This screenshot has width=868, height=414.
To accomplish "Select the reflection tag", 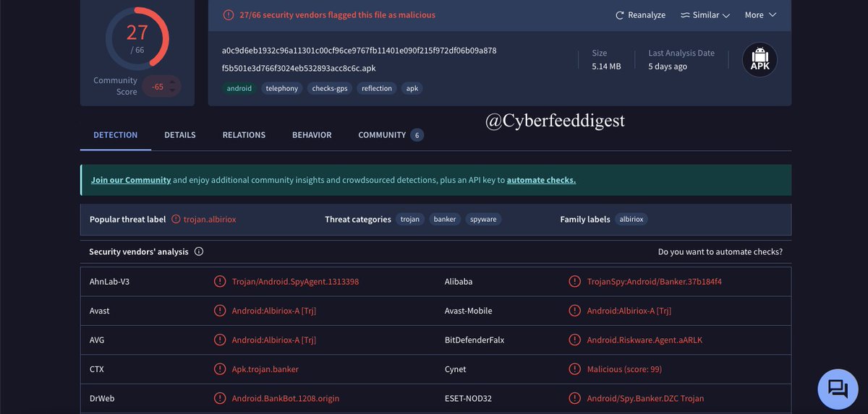I will (377, 88).
